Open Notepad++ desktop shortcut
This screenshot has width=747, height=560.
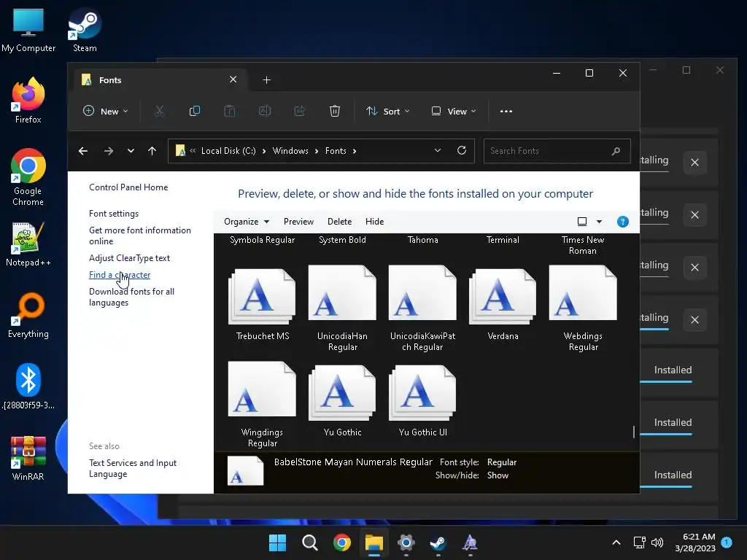coord(28,244)
